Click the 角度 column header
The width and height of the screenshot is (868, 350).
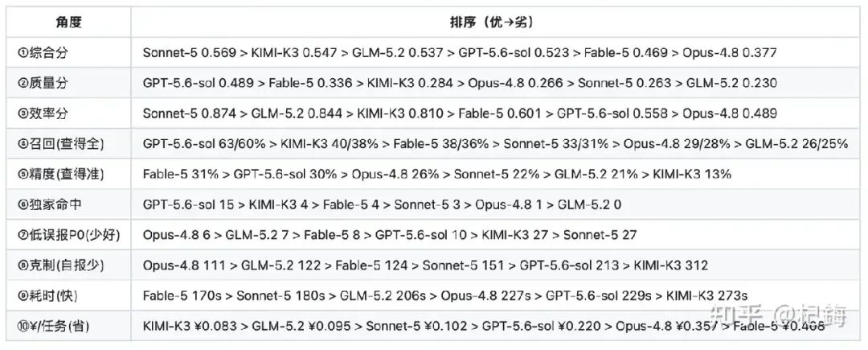(68, 23)
